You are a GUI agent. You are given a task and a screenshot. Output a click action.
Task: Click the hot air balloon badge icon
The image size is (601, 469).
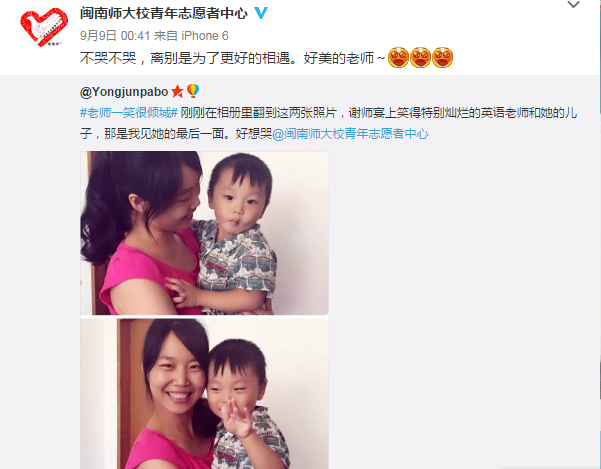tap(193, 91)
